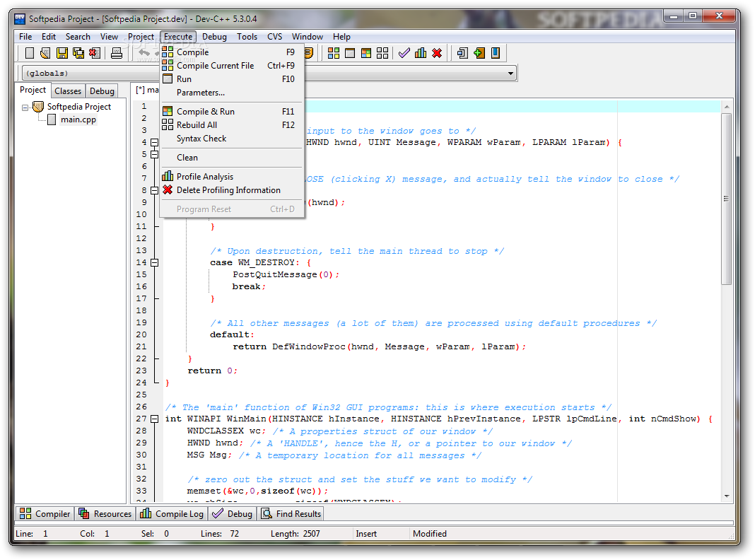Choose Compile from the Execute menu
755x560 pixels.
point(232,52)
